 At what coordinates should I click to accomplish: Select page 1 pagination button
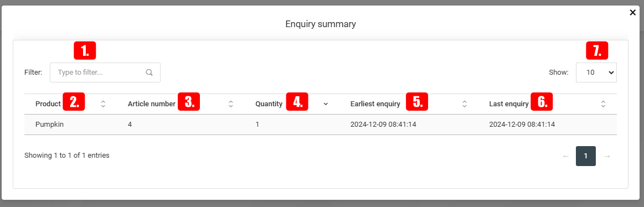tap(586, 156)
